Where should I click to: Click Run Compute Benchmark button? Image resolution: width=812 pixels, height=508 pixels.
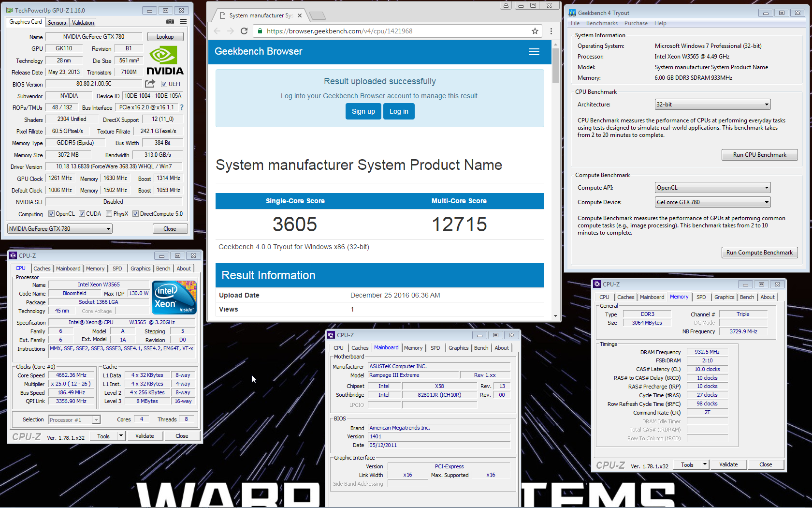tap(759, 253)
